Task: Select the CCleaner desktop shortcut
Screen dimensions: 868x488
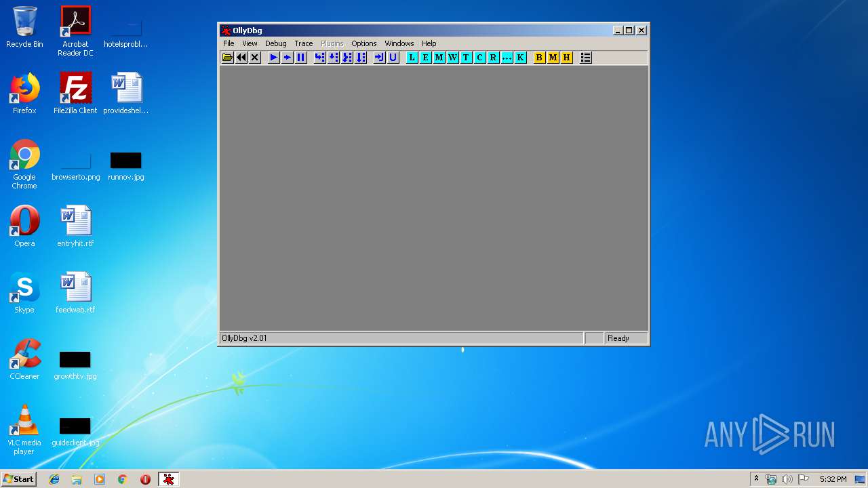Action: (x=24, y=359)
